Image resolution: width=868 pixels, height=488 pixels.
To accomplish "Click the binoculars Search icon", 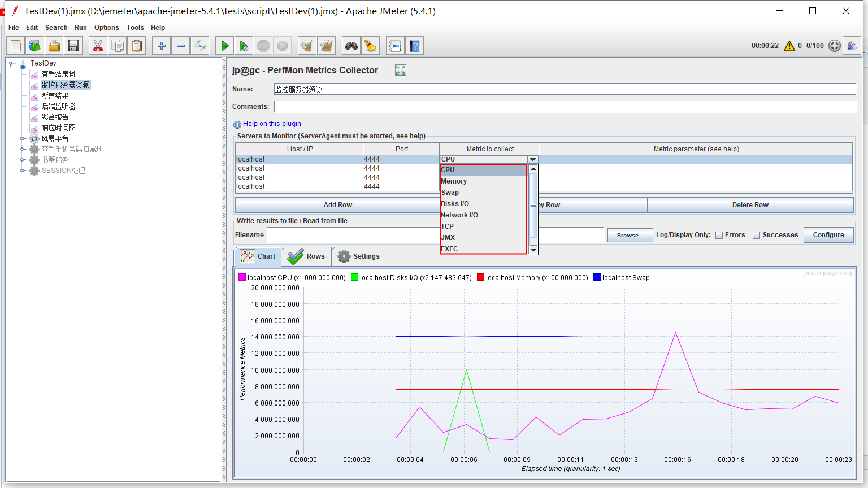I will click(x=351, y=46).
